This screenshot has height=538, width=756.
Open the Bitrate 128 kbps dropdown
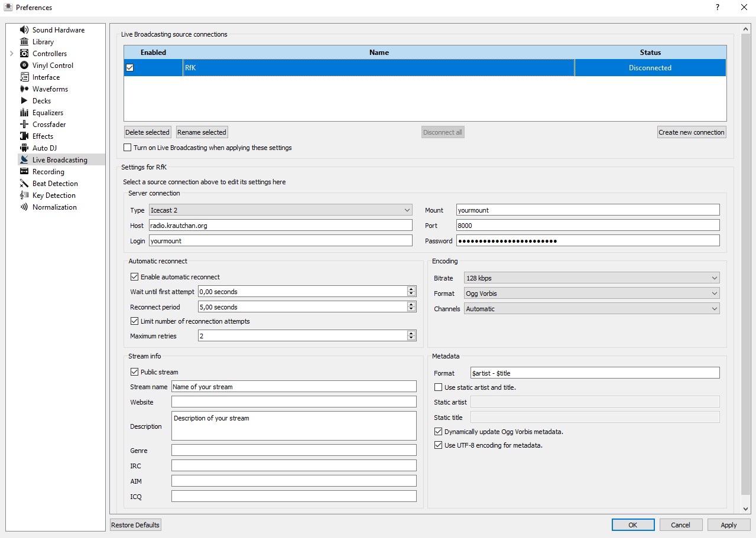pos(592,278)
